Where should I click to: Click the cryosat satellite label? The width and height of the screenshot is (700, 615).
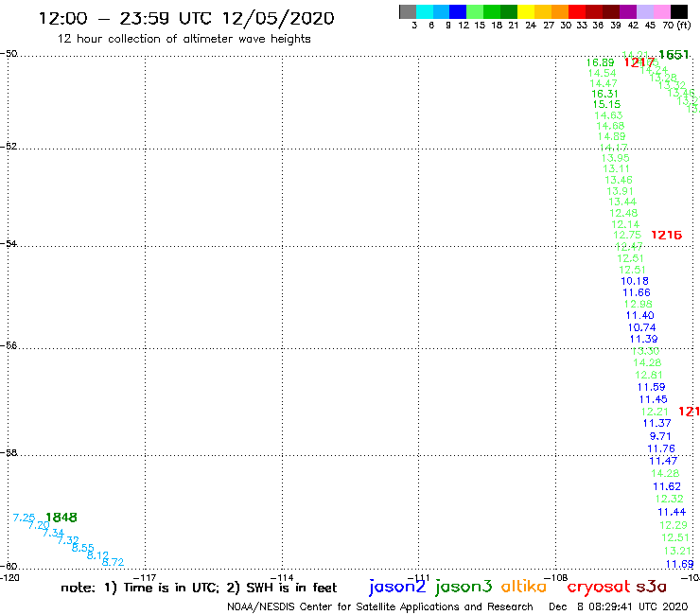click(x=598, y=588)
